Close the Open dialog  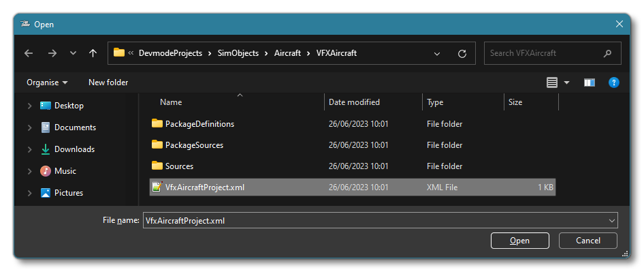pos(619,25)
